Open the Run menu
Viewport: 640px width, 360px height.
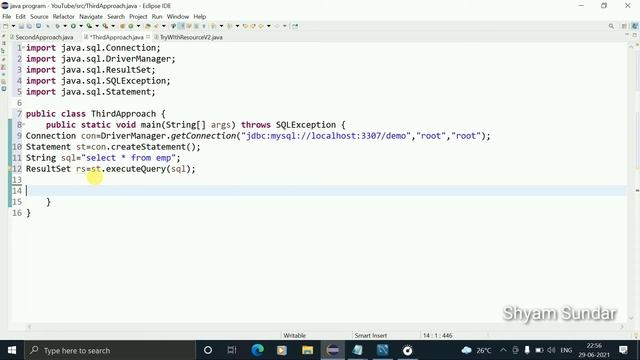click(x=157, y=16)
